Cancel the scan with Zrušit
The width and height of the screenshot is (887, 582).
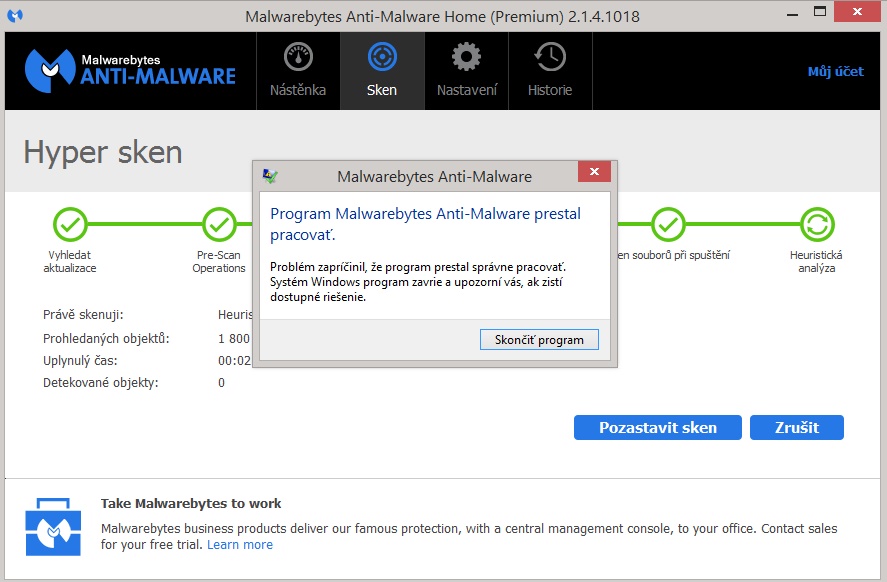coord(796,427)
